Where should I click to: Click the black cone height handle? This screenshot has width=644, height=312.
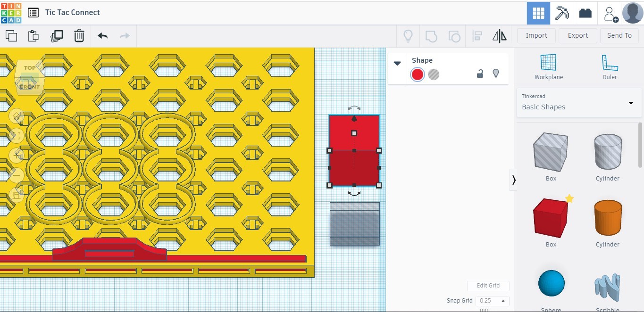pyautogui.click(x=354, y=119)
